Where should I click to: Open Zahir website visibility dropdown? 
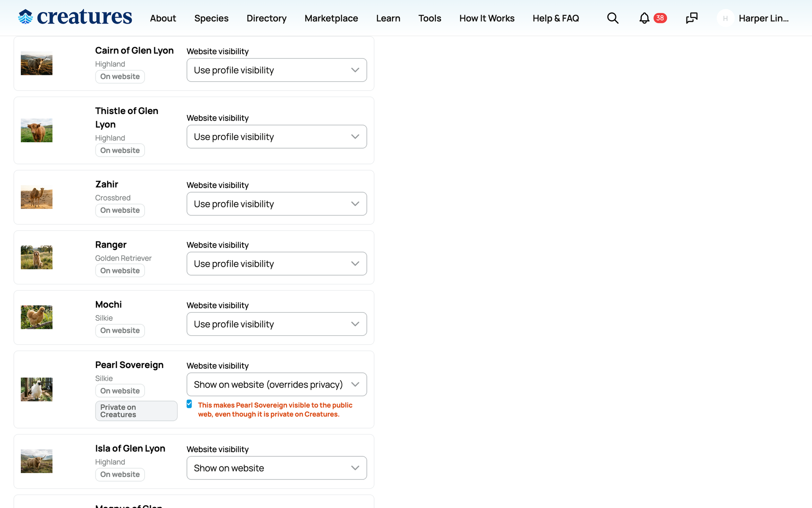(x=277, y=204)
